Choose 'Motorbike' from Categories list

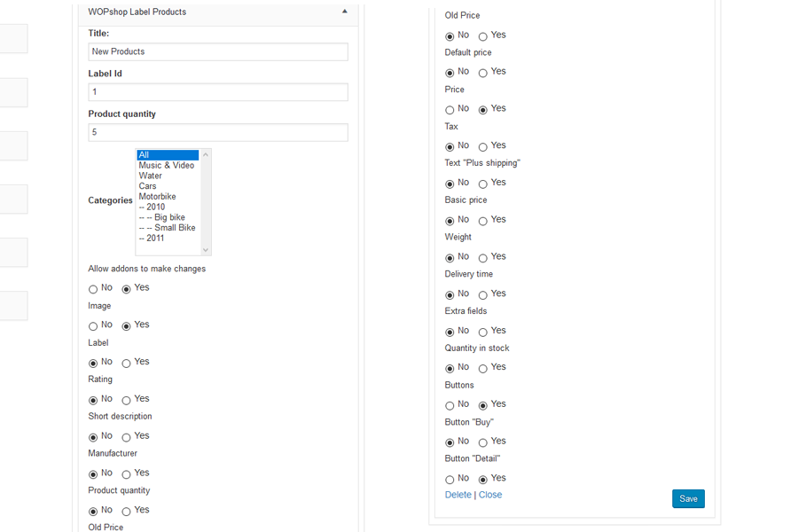click(x=158, y=197)
